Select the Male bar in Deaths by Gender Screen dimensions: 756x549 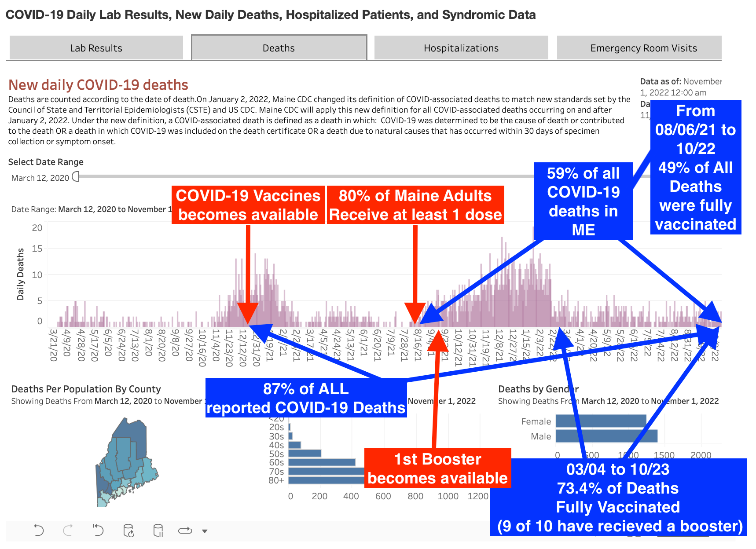[x=606, y=436]
